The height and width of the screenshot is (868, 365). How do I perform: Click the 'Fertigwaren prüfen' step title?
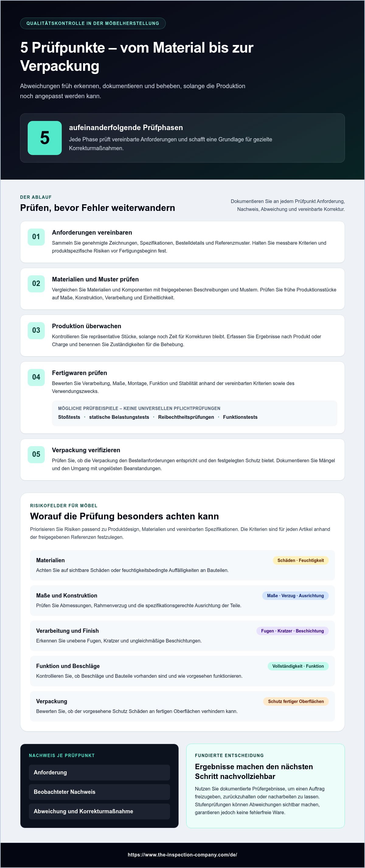click(x=79, y=373)
